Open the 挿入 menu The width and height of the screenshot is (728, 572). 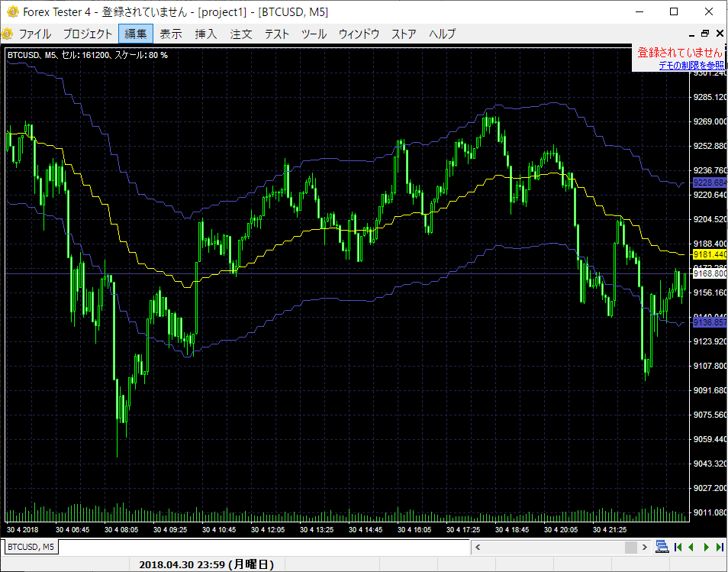click(x=206, y=34)
